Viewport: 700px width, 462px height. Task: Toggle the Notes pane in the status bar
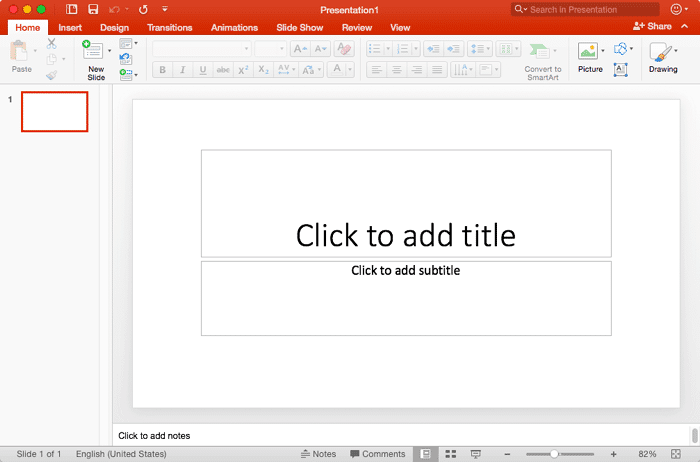pos(318,454)
